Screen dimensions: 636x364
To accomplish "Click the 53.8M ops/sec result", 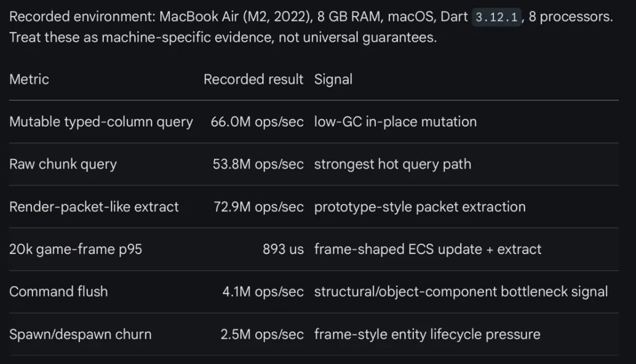I will pyautogui.click(x=258, y=164).
